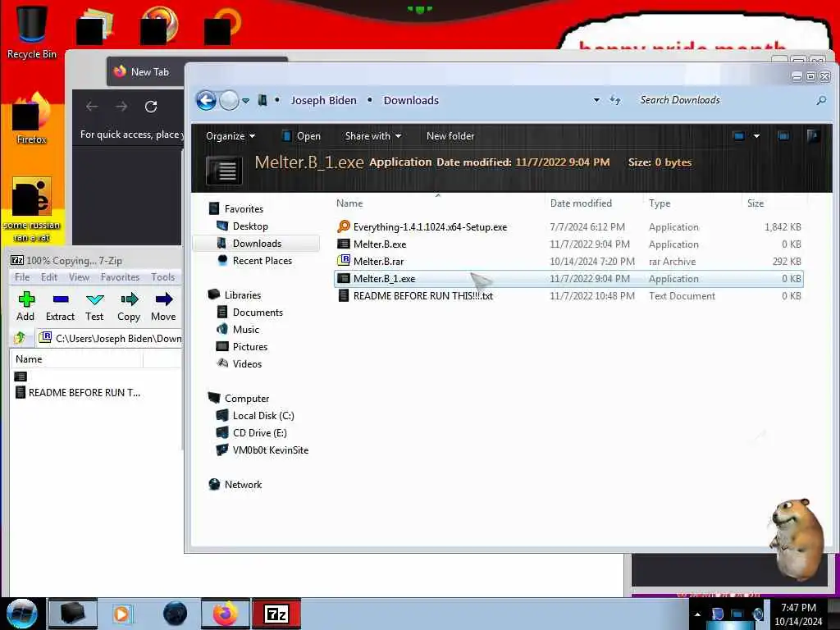Click the Melter.B.rar archive icon

[x=344, y=261]
